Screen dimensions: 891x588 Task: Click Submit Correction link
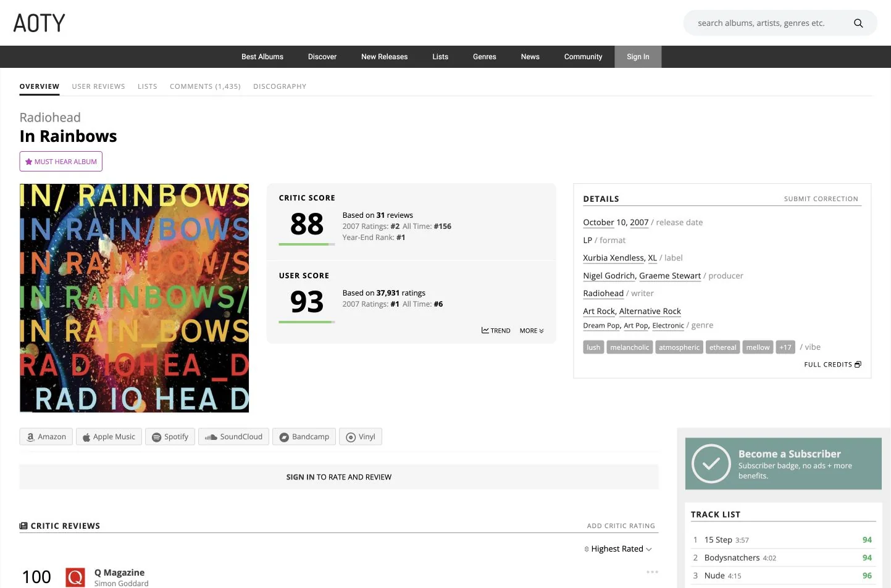[x=821, y=199]
